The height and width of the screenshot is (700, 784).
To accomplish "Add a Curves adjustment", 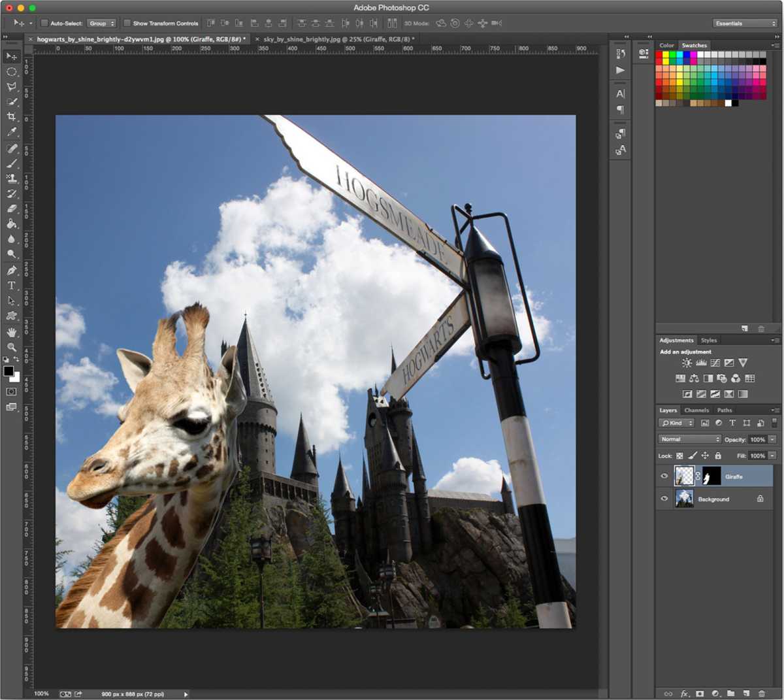I will (715, 363).
